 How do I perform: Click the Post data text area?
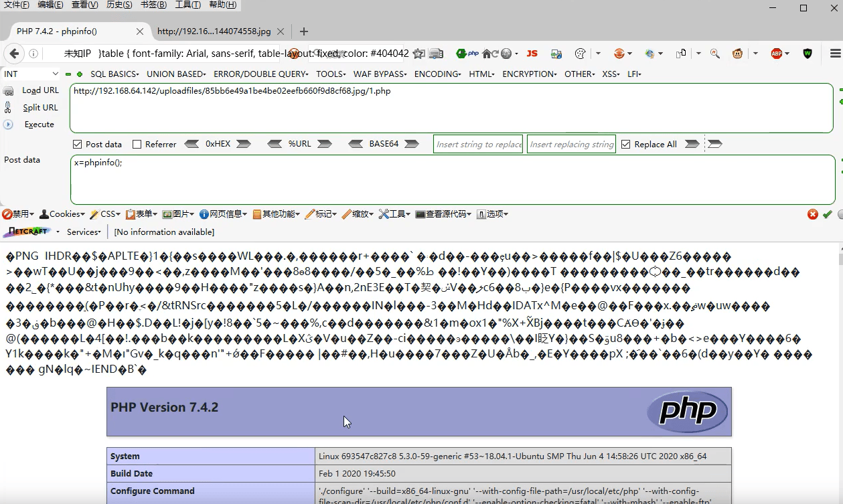pyautogui.click(x=452, y=179)
